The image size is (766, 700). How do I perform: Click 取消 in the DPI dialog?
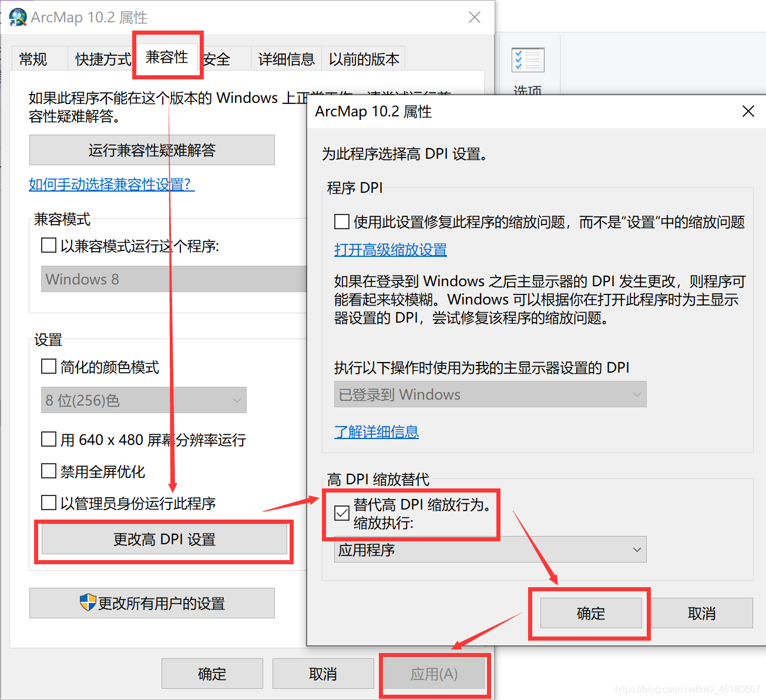[702, 613]
